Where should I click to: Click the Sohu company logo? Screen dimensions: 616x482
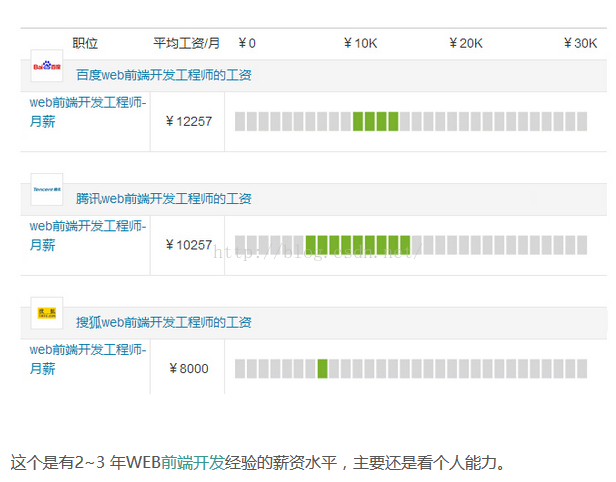coord(47,313)
